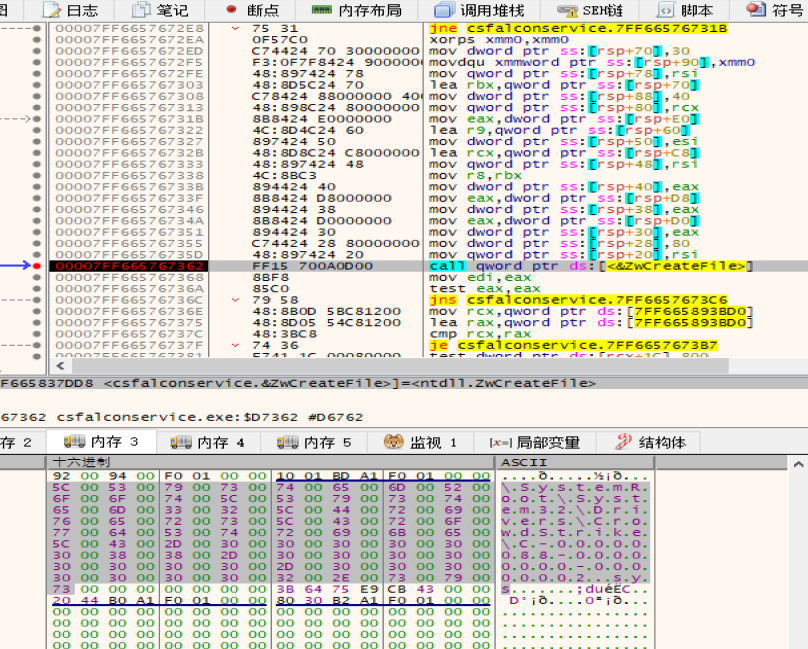The height and width of the screenshot is (649, 808).
Task: Select hex byte CB in the dump
Action: coord(397,589)
